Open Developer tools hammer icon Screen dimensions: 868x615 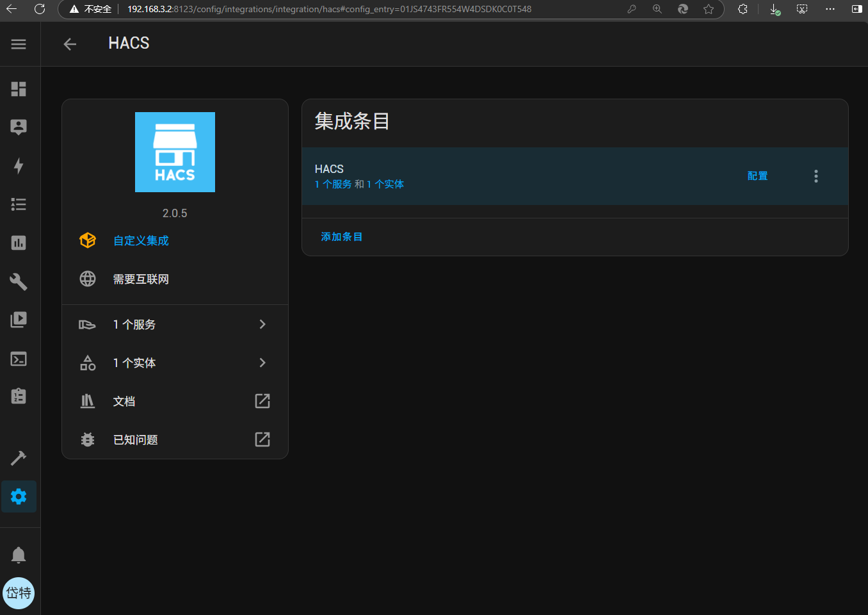(19, 458)
